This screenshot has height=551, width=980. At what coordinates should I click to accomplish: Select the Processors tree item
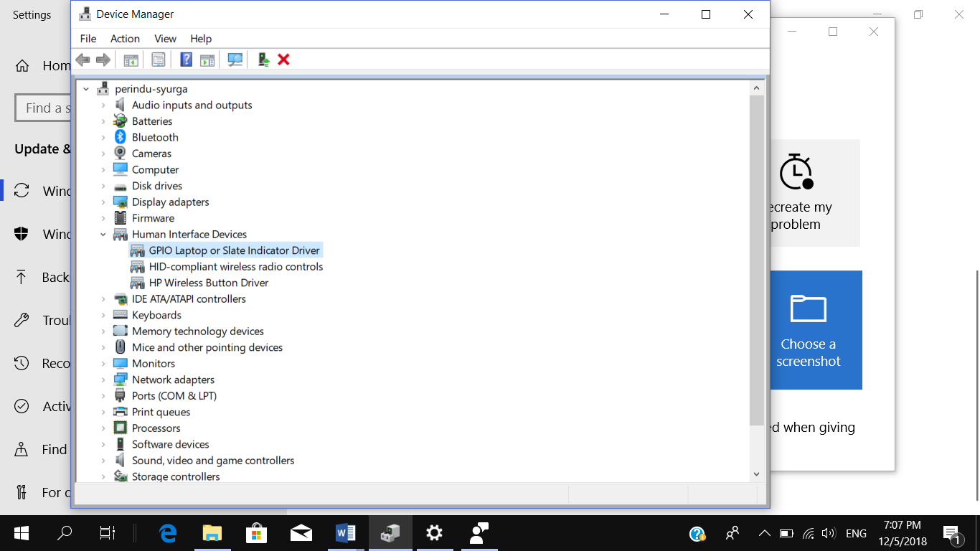tap(156, 428)
